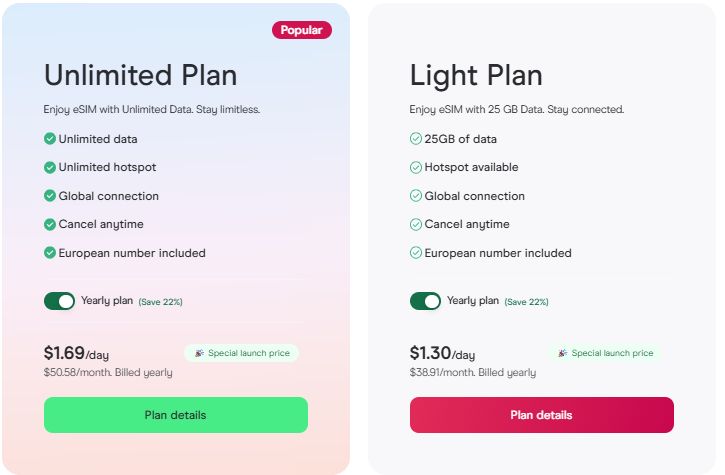The width and height of the screenshot is (725, 475).
Task: Click confetti icon on Unlimited Plan launch badge
Action: [x=199, y=353]
